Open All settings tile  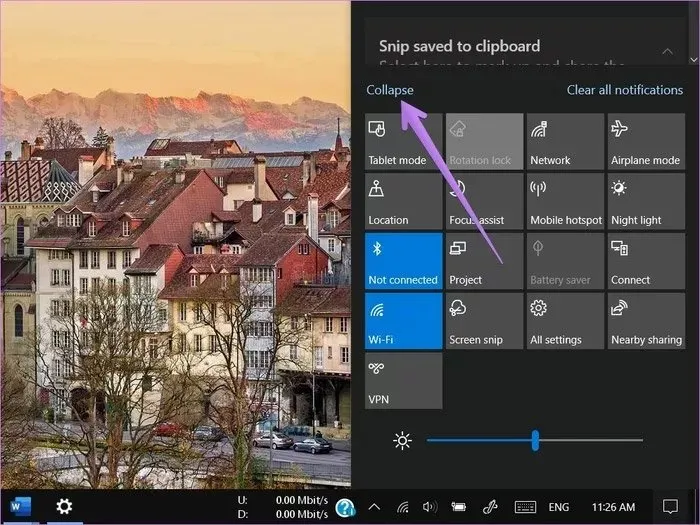click(565, 321)
